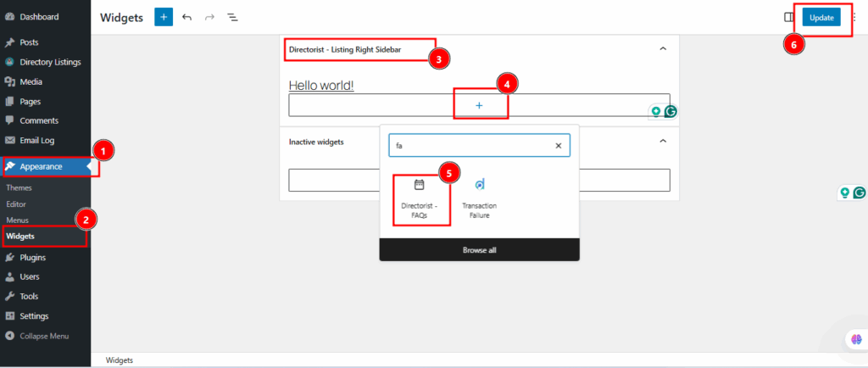868x368 pixels.
Task: Click the block search input field
Action: pos(470,146)
